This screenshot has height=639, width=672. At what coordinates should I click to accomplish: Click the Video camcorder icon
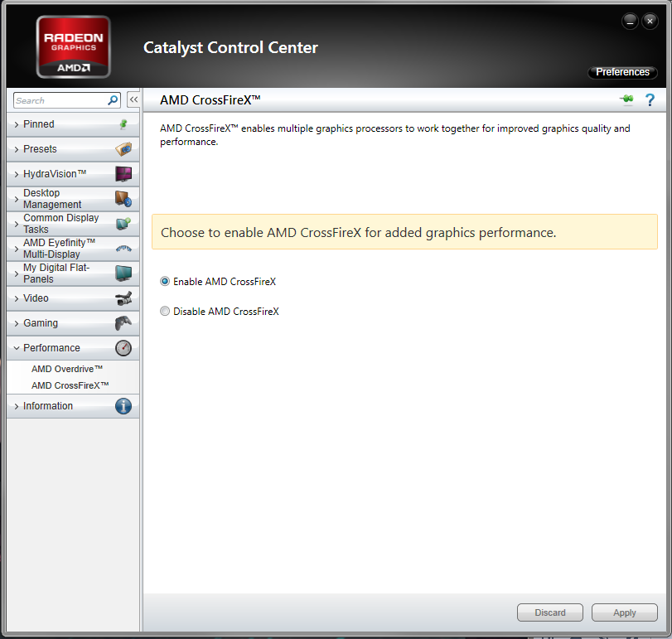tap(123, 298)
